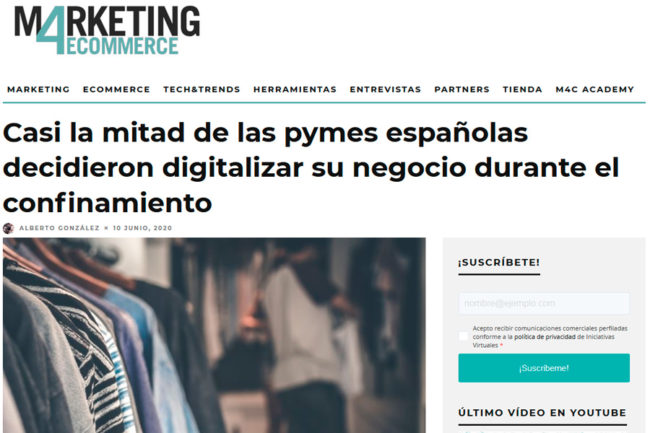Check the accept commercial communications checkbox
This screenshot has height=433, width=650.
(x=463, y=336)
